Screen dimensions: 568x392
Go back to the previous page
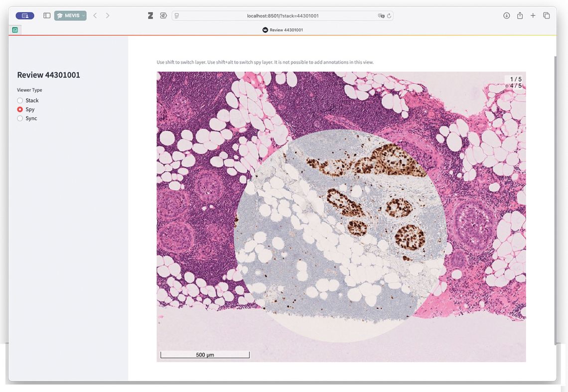95,15
